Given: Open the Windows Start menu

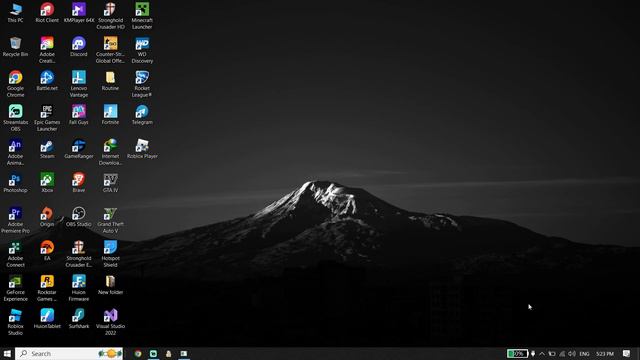Looking at the screenshot, I should tap(7, 353).
